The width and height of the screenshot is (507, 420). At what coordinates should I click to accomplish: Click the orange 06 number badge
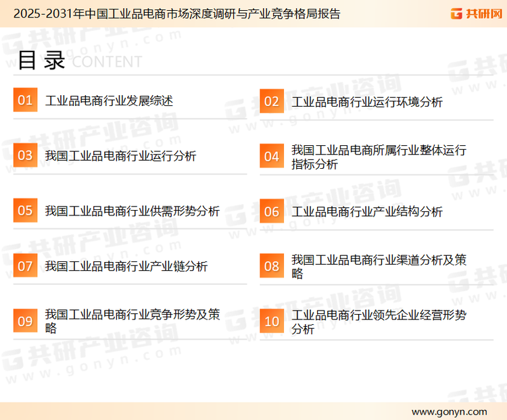click(272, 211)
